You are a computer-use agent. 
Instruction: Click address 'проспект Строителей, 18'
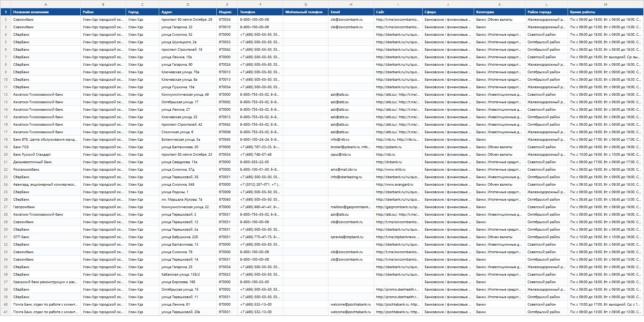coord(188,50)
